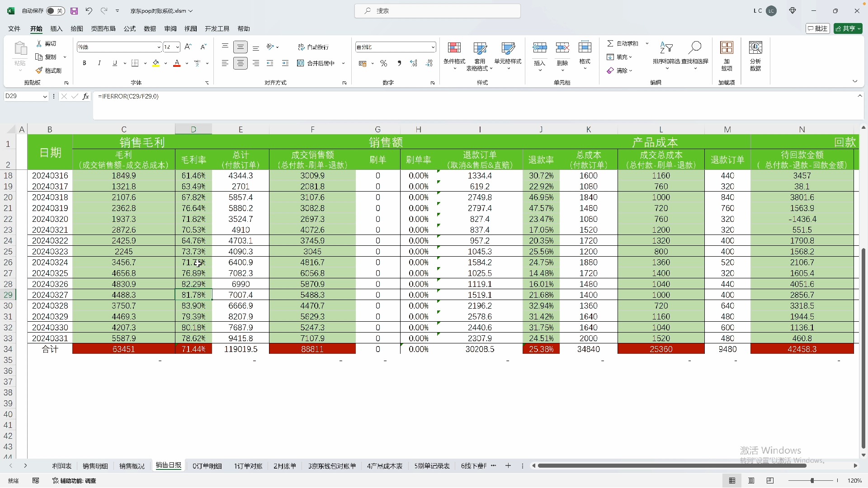This screenshot has width=868, height=488.
Task: Open the macro recording status bar icon
Action: tap(36, 481)
